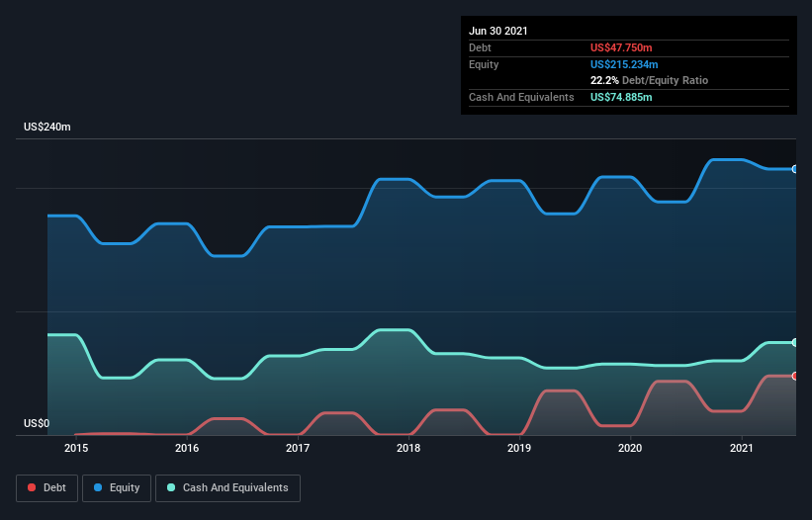Toggle the Equity legend button
Image resolution: width=812 pixels, height=520 pixels.
[117, 488]
